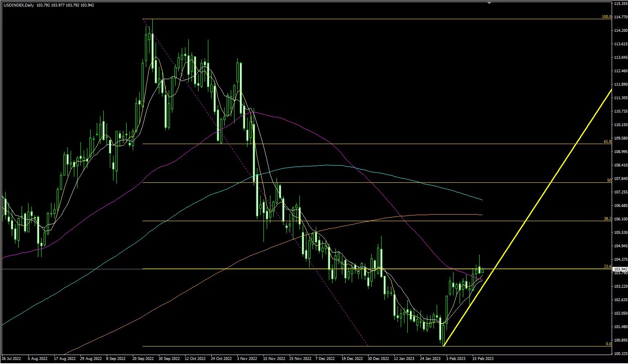
Task: Click price scale value 108.995
Action: click(621, 152)
